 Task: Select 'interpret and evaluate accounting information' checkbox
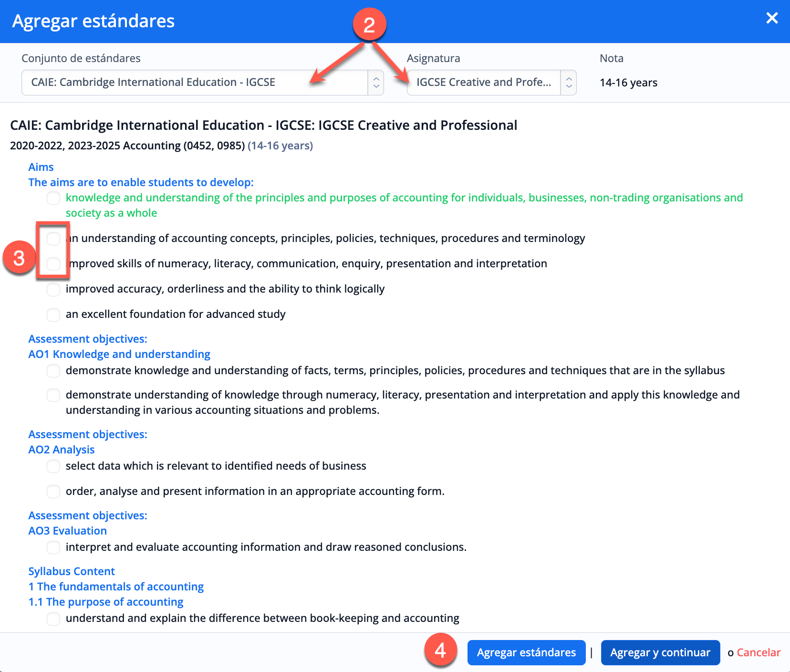click(x=53, y=547)
